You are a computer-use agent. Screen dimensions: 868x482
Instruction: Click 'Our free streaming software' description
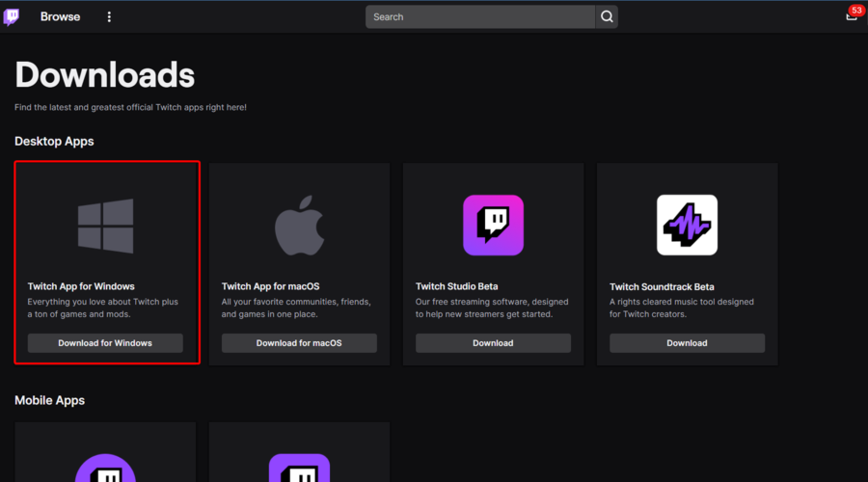pos(492,308)
